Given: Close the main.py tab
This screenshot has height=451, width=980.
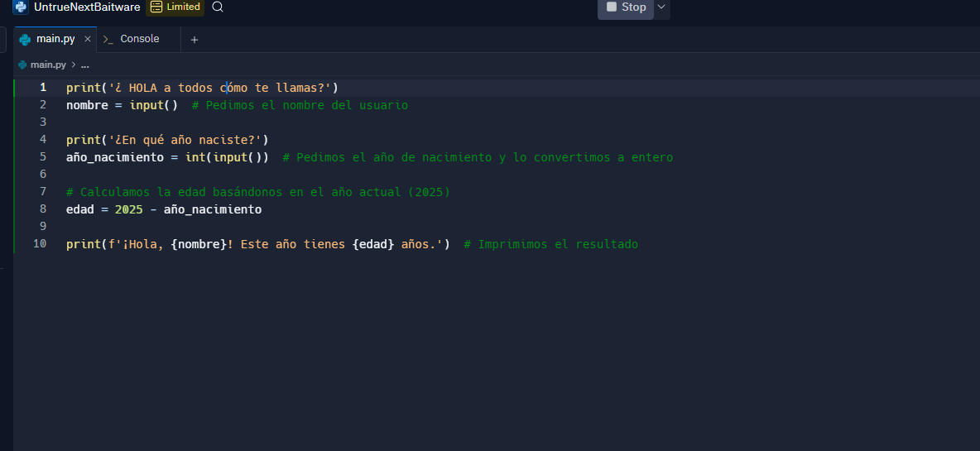Looking at the screenshot, I should pyautogui.click(x=88, y=39).
